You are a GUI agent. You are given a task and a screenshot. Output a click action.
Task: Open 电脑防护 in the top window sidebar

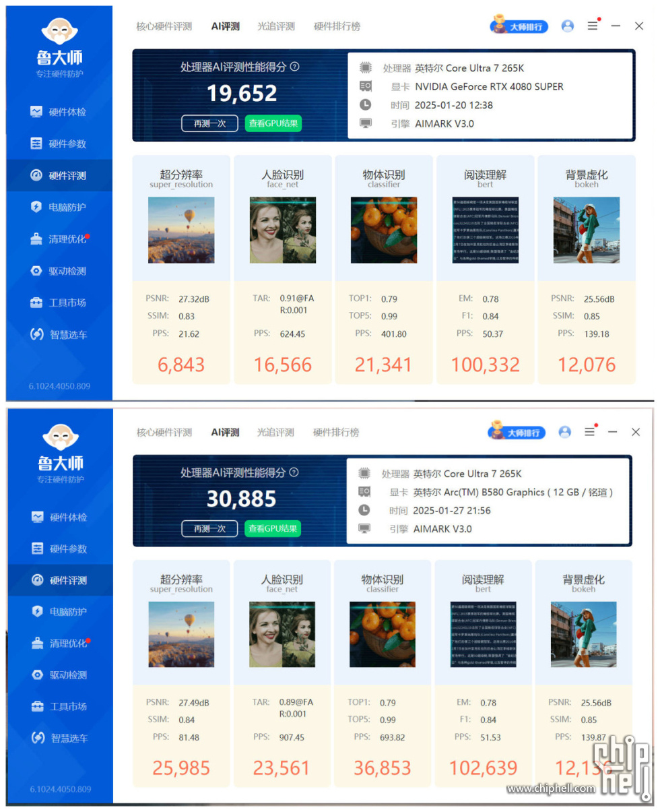(59, 207)
